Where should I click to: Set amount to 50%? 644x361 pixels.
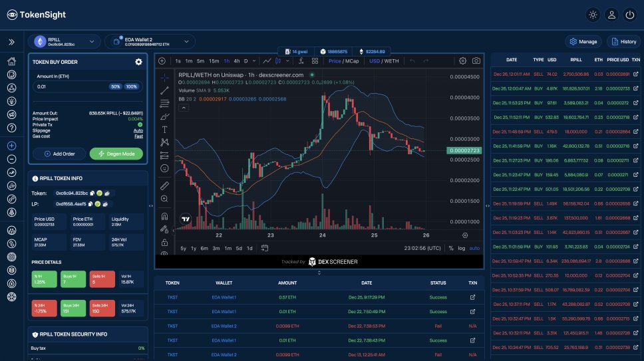coord(115,86)
